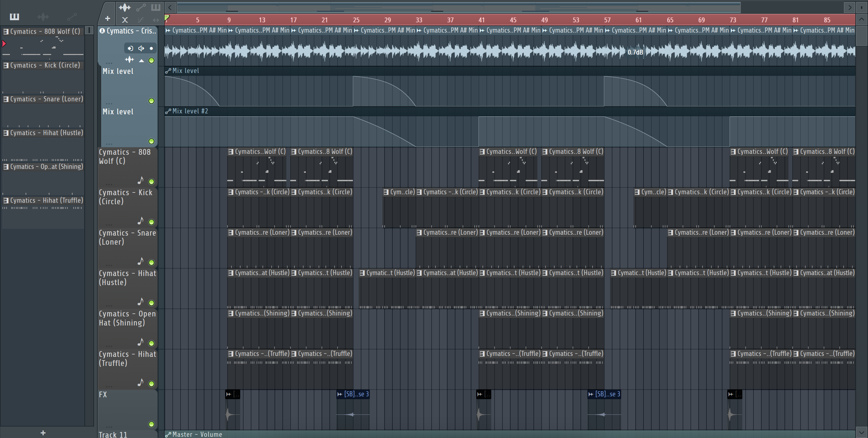Screen dimensions: 868x438
Task: Mute the Kick (Circle) track
Action: click(151, 222)
